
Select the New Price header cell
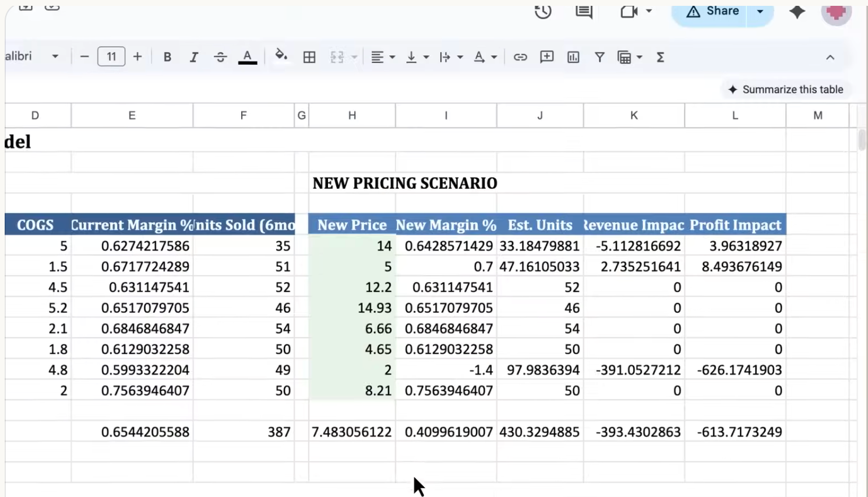tap(352, 225)
